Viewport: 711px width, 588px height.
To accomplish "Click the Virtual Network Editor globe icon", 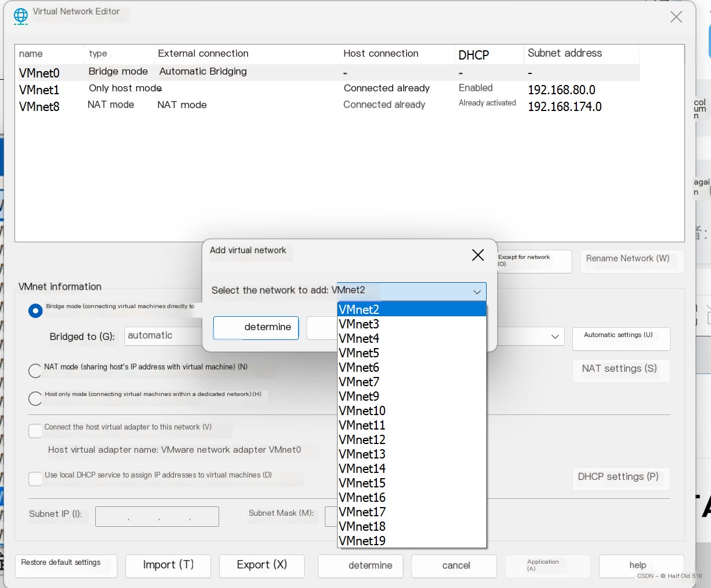I will click(x=21, y=16).
